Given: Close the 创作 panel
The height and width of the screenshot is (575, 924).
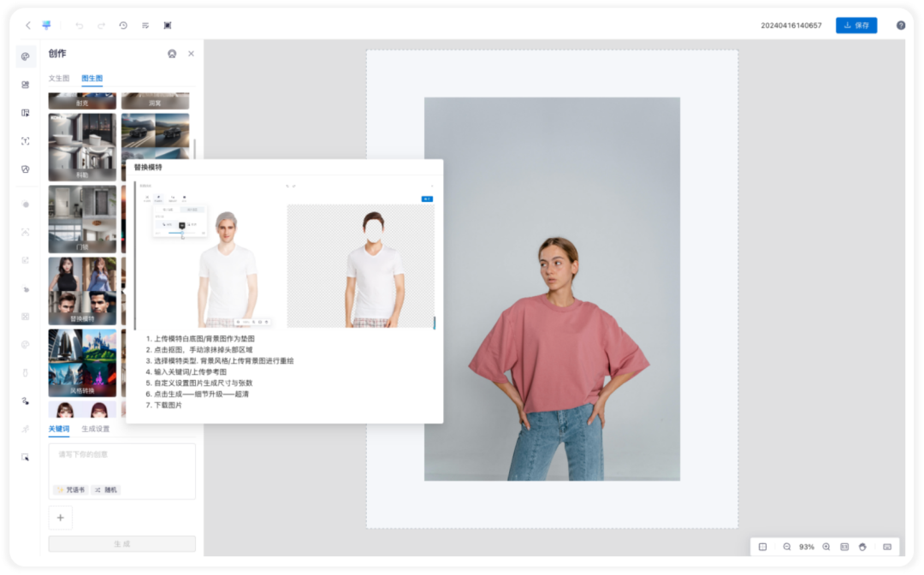Looking at the screenshot, I should coord(191,54).
